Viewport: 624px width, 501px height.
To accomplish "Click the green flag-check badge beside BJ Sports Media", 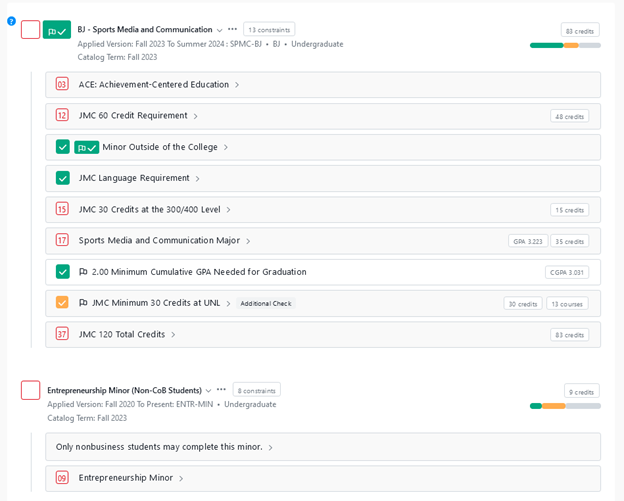I will point(57,30).
